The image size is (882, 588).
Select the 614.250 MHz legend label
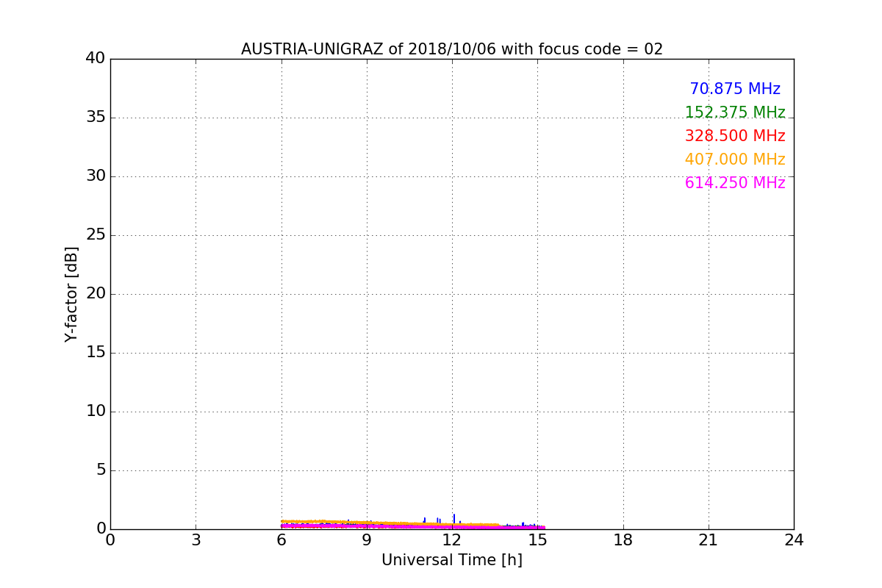click(x=735, y=183)
